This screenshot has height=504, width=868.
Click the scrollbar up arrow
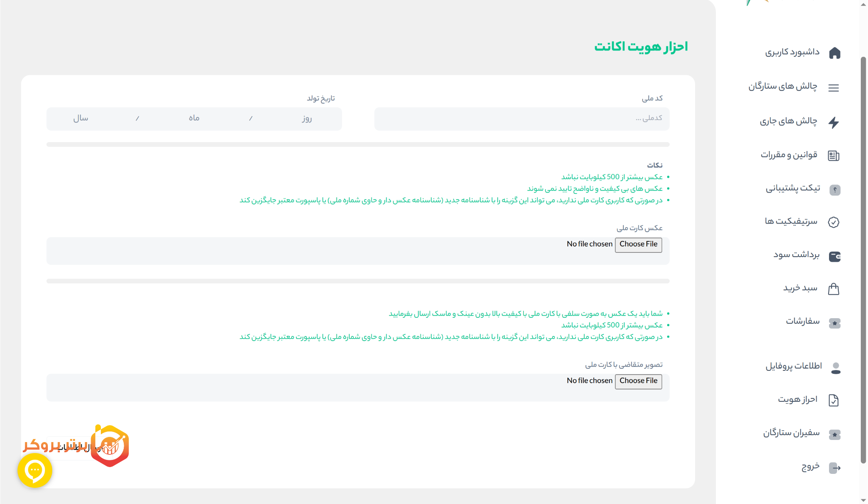point(863,4)
